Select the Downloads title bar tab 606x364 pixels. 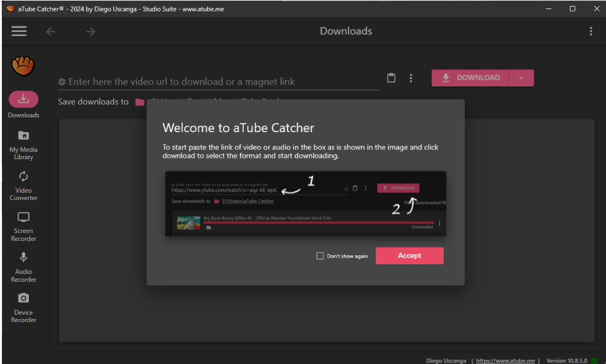point(346,31)
